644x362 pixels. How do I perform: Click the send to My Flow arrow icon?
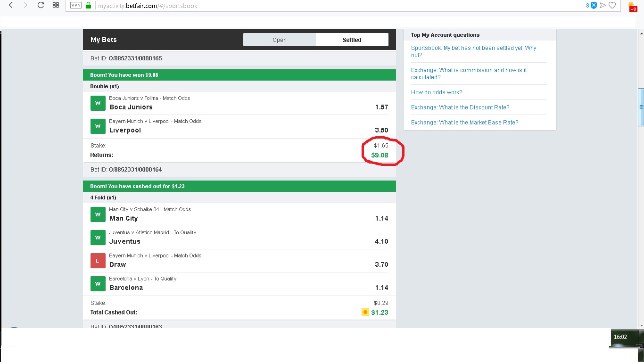coord(603,5)
